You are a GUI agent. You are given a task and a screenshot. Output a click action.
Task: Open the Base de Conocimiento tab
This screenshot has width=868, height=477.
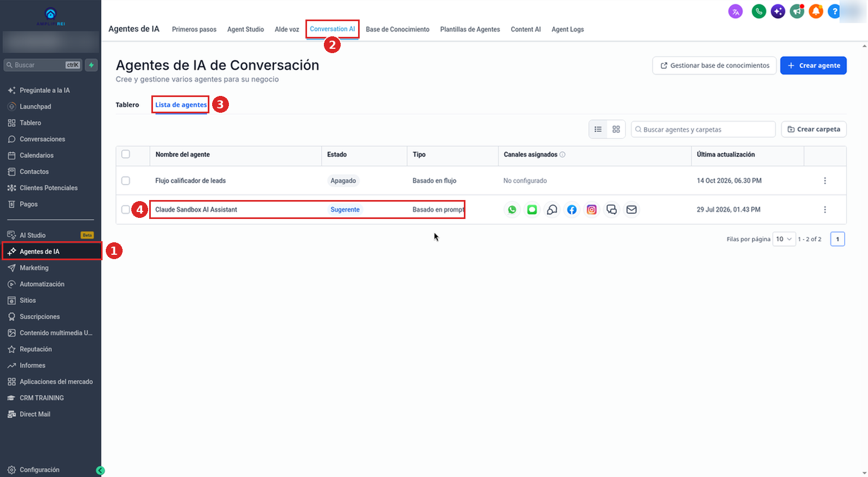click(x=398, y=29)
